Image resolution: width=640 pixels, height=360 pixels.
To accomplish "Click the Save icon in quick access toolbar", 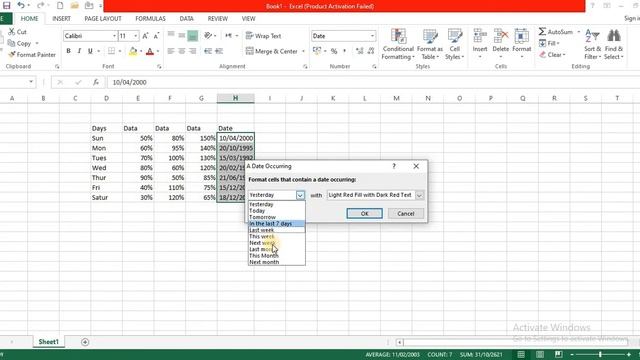I will [7, 6].
